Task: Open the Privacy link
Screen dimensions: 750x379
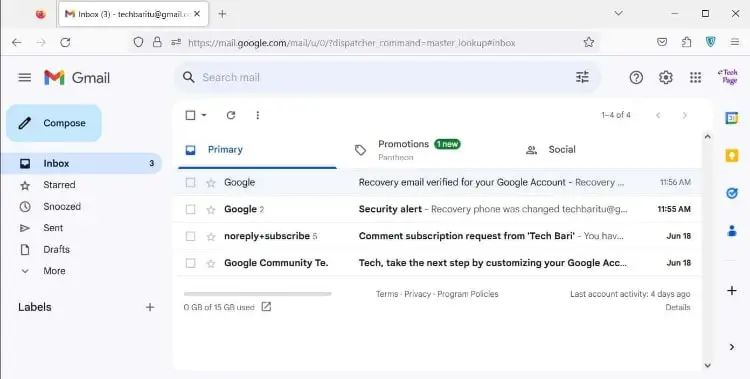Action: 418,294
